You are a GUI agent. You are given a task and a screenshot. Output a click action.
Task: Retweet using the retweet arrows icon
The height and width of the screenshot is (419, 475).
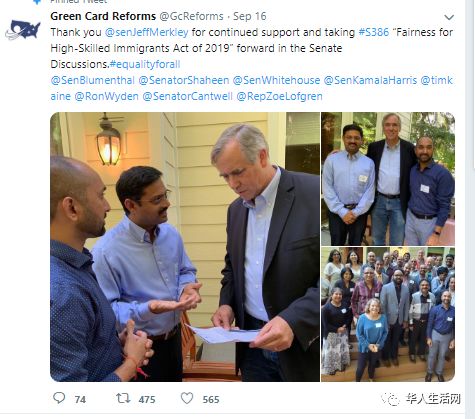[x=123, y=398]
